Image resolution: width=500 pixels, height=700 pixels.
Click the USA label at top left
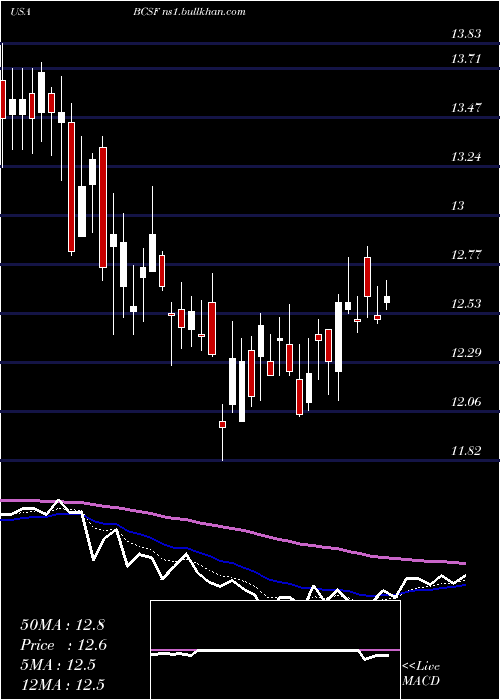20,12
